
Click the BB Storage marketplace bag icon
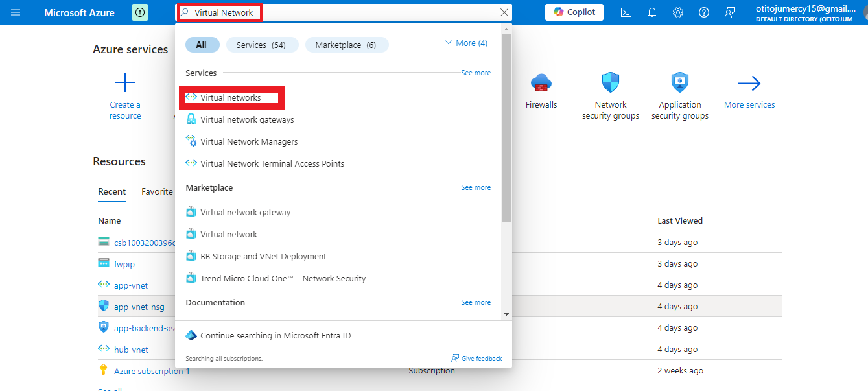pos(191,256)
